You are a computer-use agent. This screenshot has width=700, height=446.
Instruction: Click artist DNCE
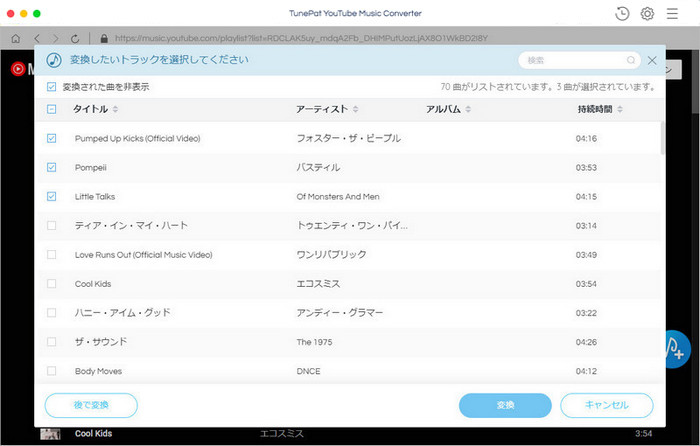click(308, 371)
